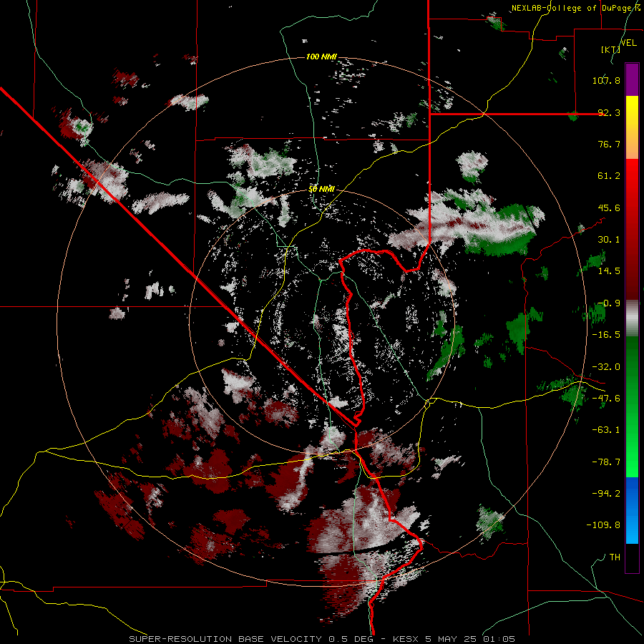Click the gray-white zero velocity color segment
Screen dimensions: 644x644
click(632, 317)
